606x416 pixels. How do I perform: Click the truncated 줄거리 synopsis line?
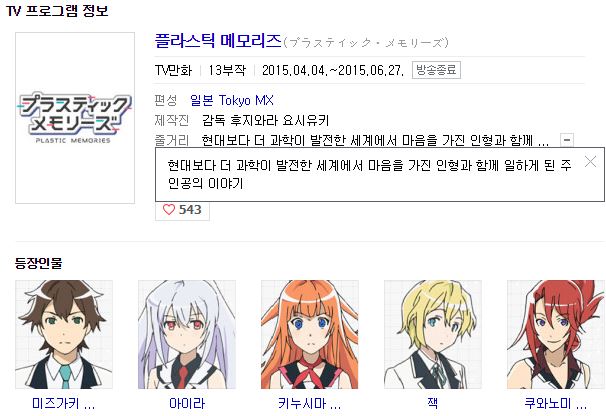[x=375, y=140]
